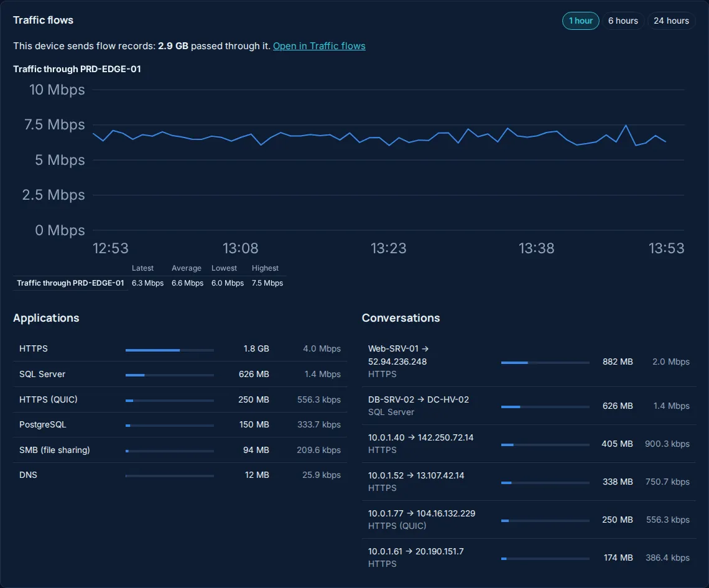Image resolution: width=709 pixels, height=588 pixels.
Task: Click the Latest 6.3 Mbps value
Action: tap(147, 283)
